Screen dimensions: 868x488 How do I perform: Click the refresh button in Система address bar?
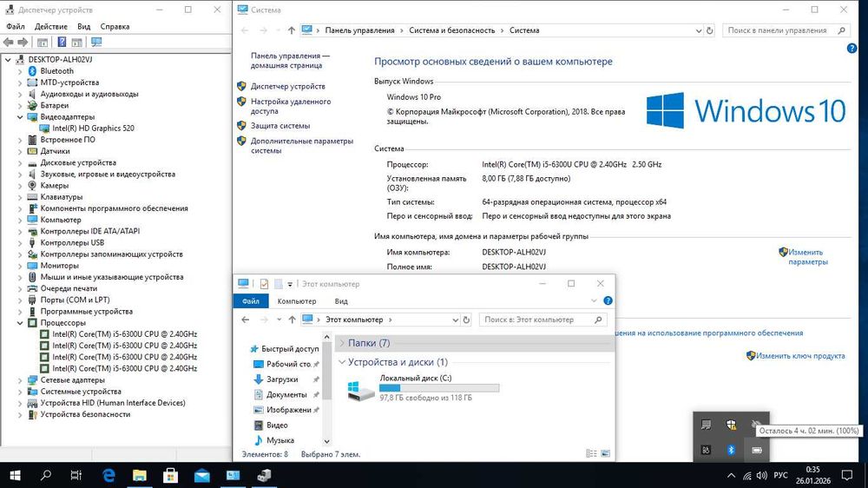(710, 30)
